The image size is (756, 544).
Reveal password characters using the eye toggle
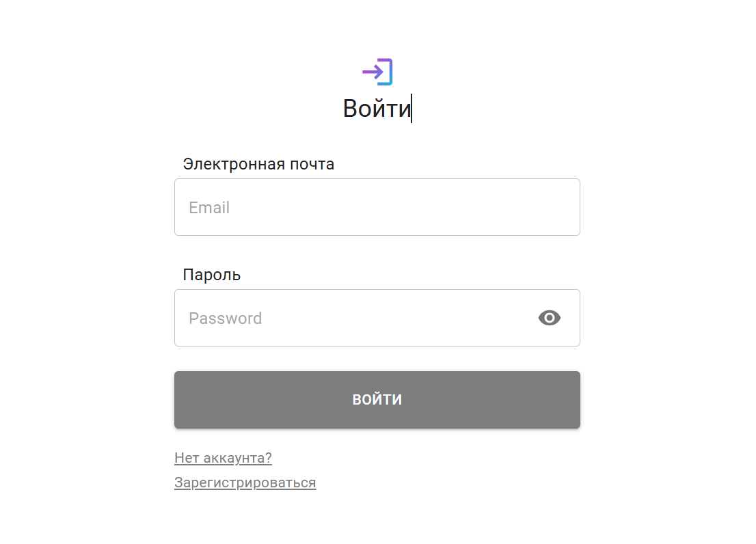[550, 318]
